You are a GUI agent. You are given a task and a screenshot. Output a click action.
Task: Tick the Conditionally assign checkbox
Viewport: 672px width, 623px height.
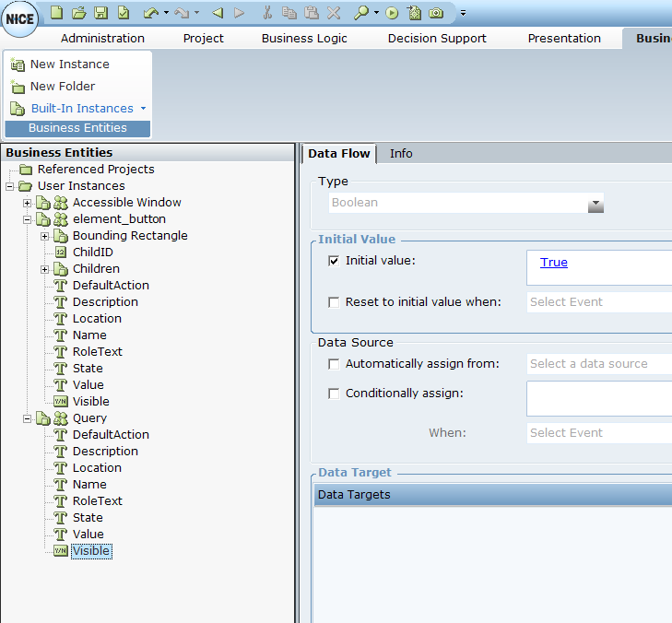334,394
